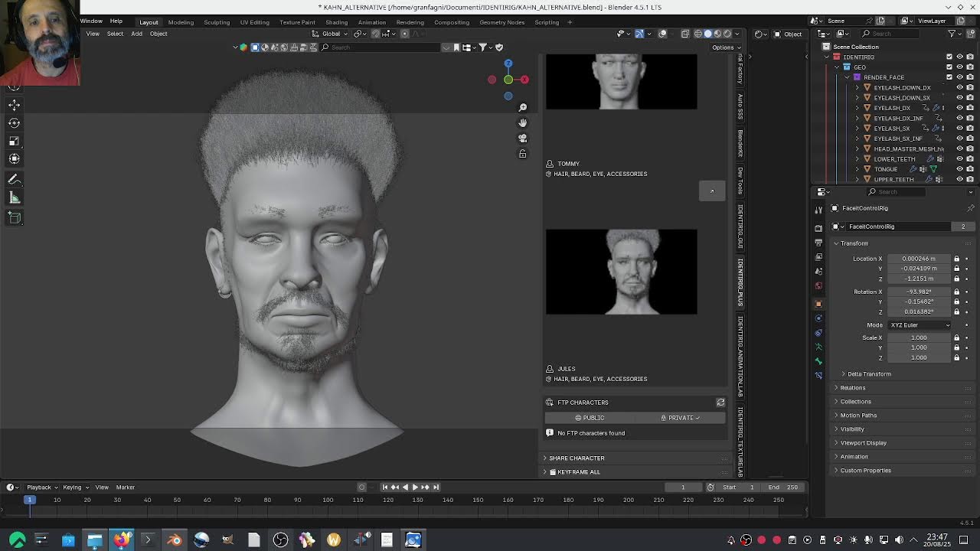
Task: Hide TONGUE object with eye icon
Action: click(959, 169)
